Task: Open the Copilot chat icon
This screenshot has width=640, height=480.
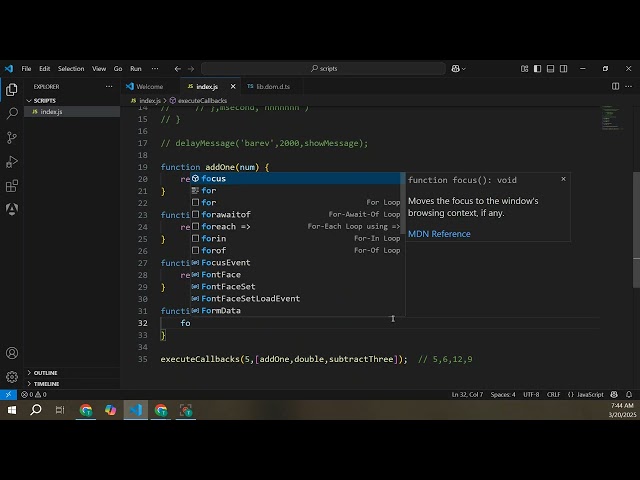Action: click(456, 69)
